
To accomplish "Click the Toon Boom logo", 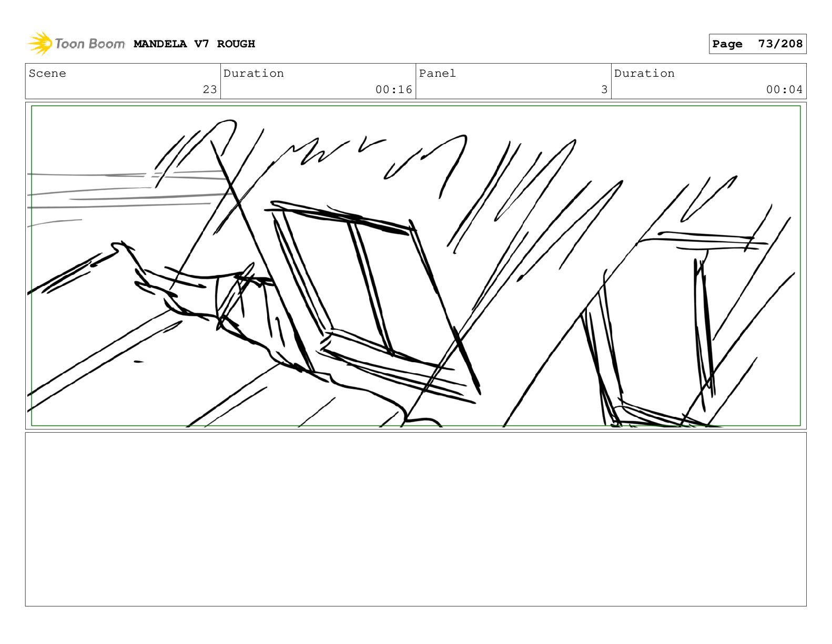I will 76,44.
